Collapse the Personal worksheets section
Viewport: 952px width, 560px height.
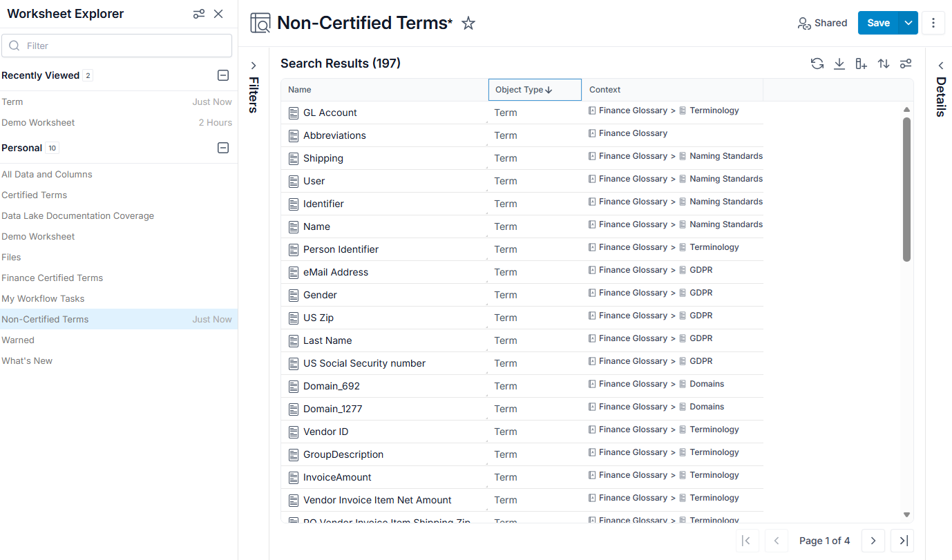pyautogui.click(x=223, y=148)
